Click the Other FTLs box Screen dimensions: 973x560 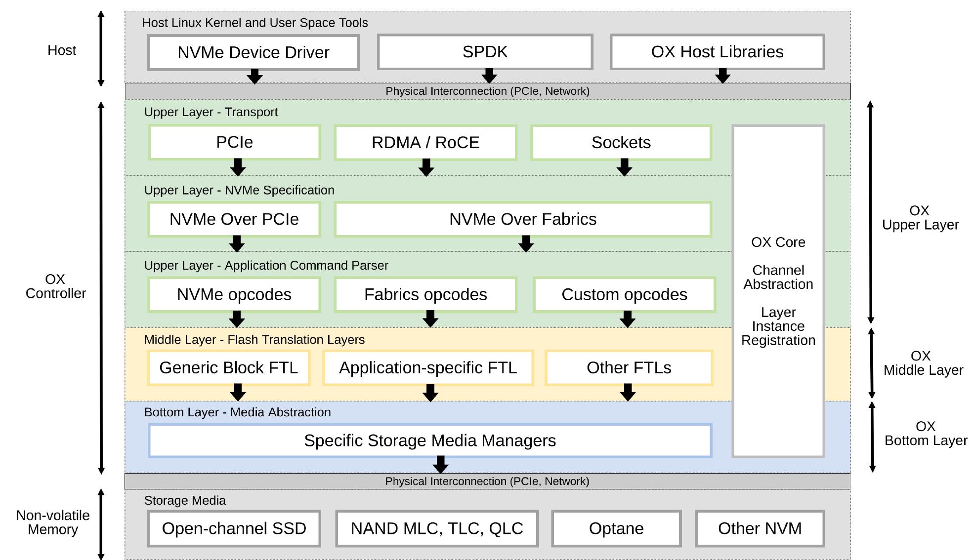point(629,368)
